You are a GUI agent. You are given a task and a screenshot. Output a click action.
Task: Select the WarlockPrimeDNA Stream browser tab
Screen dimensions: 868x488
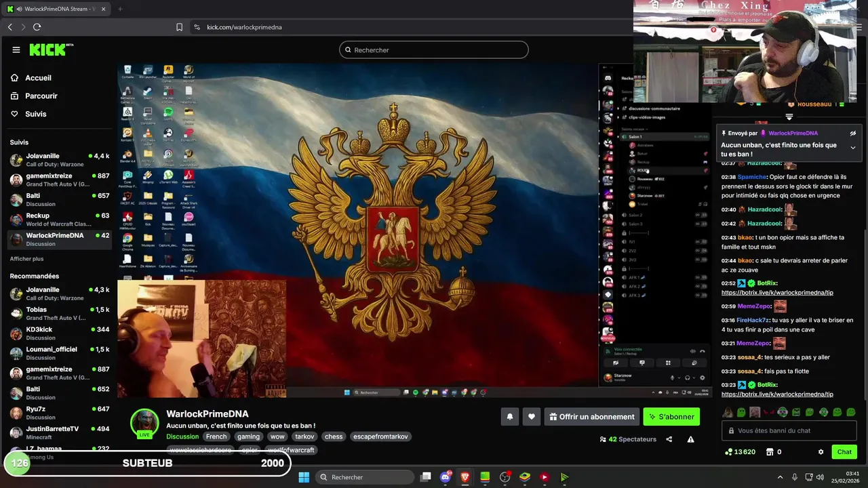tap(56, 9)
